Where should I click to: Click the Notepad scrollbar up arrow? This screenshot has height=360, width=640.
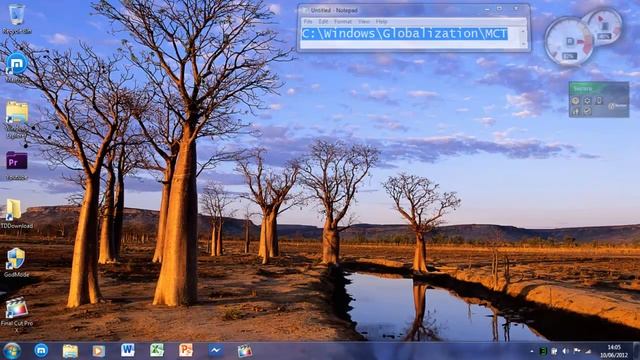[523, 30]
